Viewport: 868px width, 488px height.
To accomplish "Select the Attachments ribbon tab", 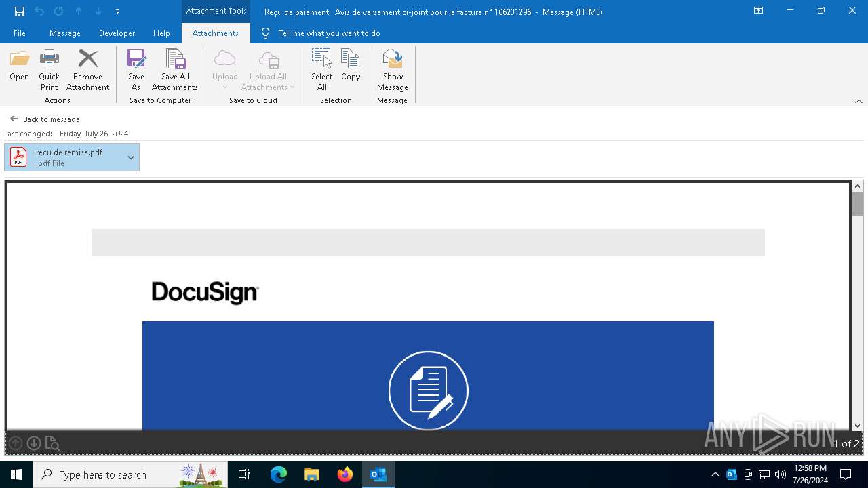I will (x=216, y=33).
